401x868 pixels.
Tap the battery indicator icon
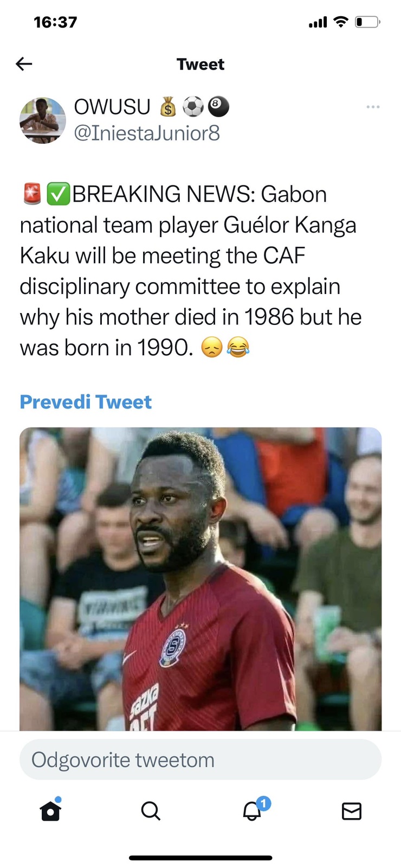pyautogui.click(x=367, y=22)
